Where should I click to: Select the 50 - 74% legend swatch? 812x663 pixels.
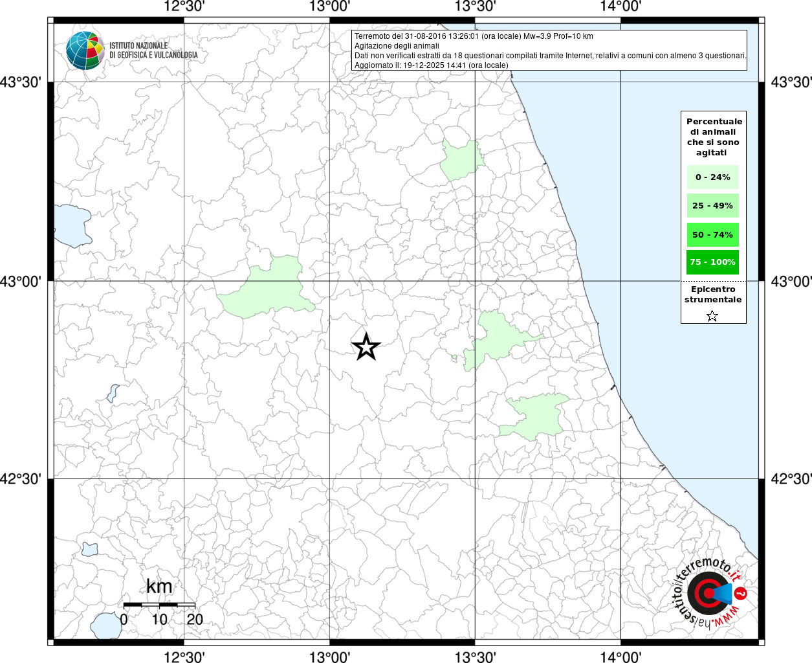click(x=712, y=234)
